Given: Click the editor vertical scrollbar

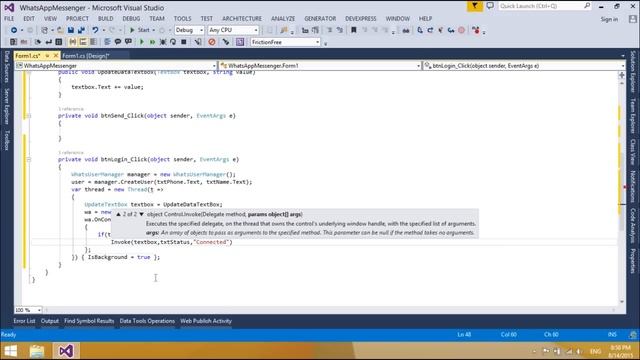Looking at the screenshot, I should point(622,192).
